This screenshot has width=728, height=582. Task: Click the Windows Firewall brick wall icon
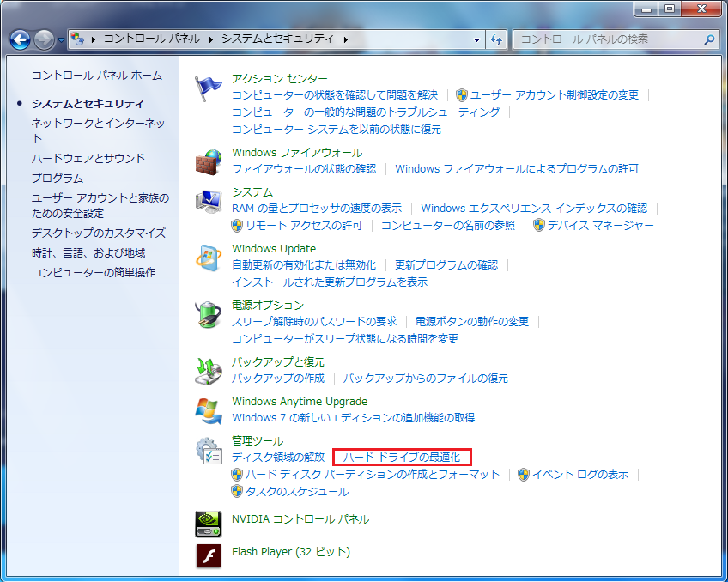[208, 162]
